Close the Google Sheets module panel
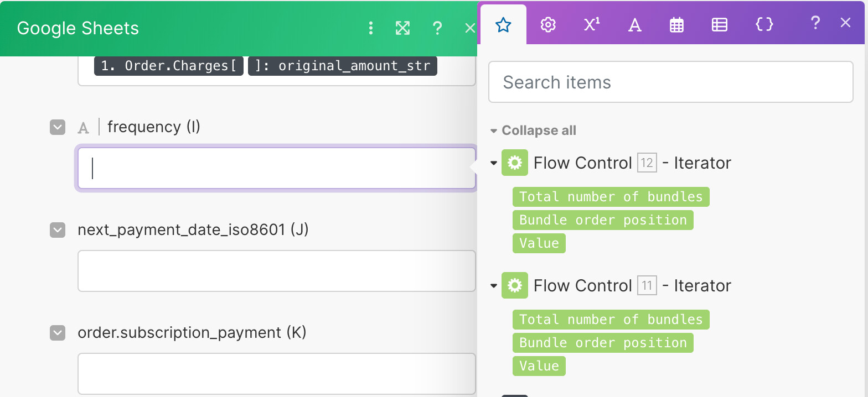 point(470,28)
